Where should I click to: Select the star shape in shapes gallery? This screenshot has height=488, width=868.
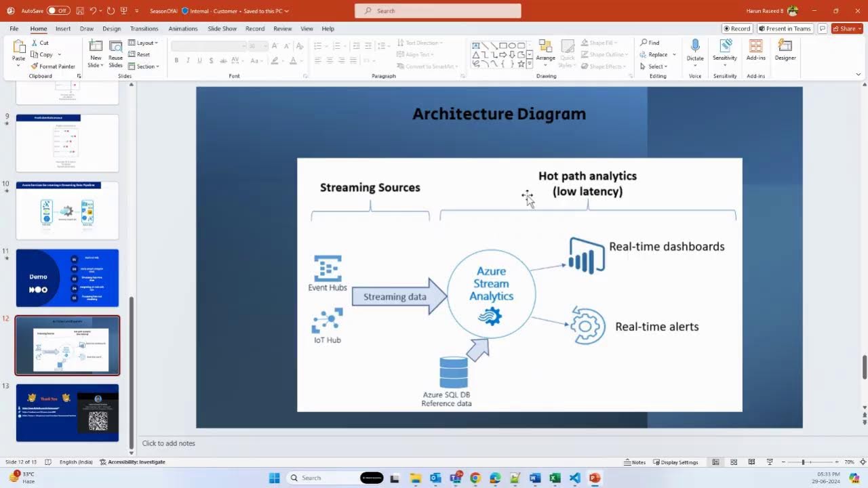coord(521,64)
